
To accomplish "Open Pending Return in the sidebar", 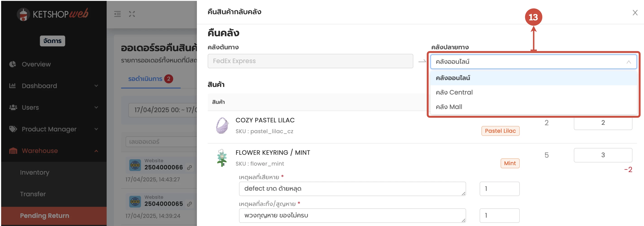I will click(45, 216).
